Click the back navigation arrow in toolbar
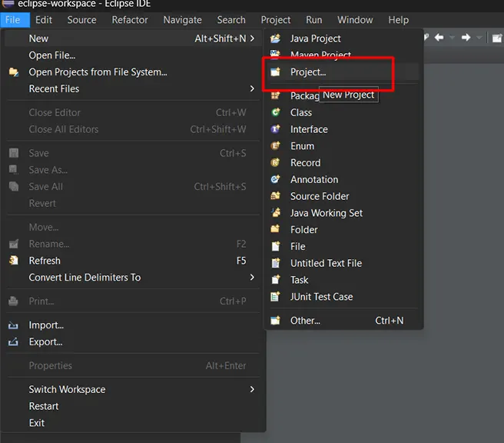Screen dimensions: 504x443 [439, 38]
